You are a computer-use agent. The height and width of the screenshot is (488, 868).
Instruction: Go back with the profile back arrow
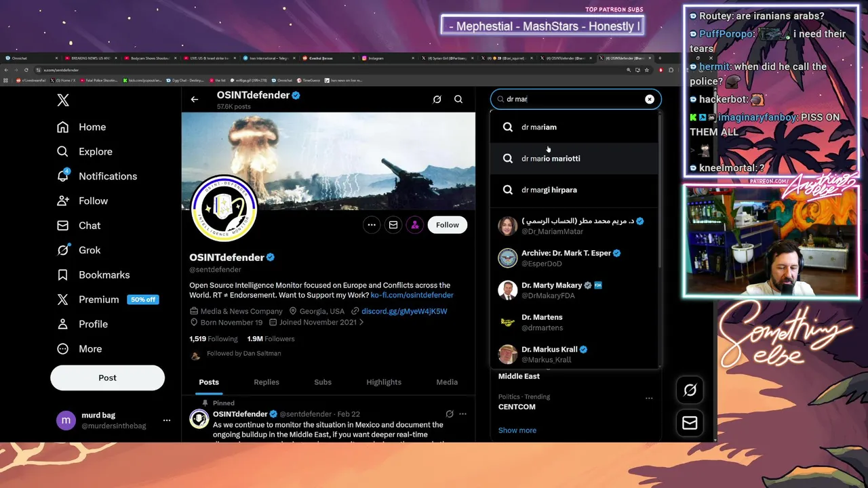(195, 100)
